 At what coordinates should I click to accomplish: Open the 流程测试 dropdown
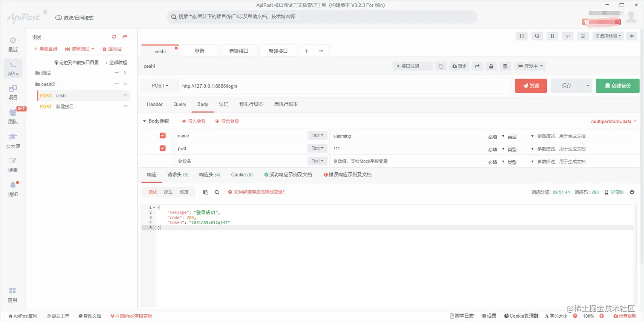80,49
